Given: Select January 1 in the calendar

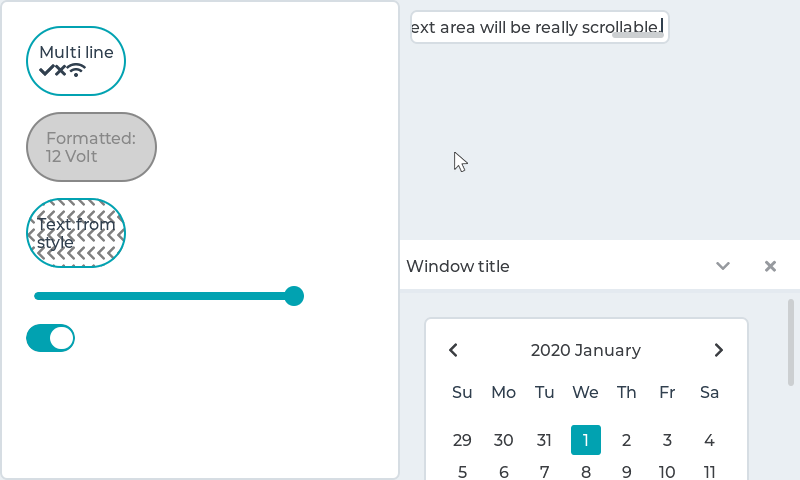Looking at the screenshot, I should (x=586, y=440).
